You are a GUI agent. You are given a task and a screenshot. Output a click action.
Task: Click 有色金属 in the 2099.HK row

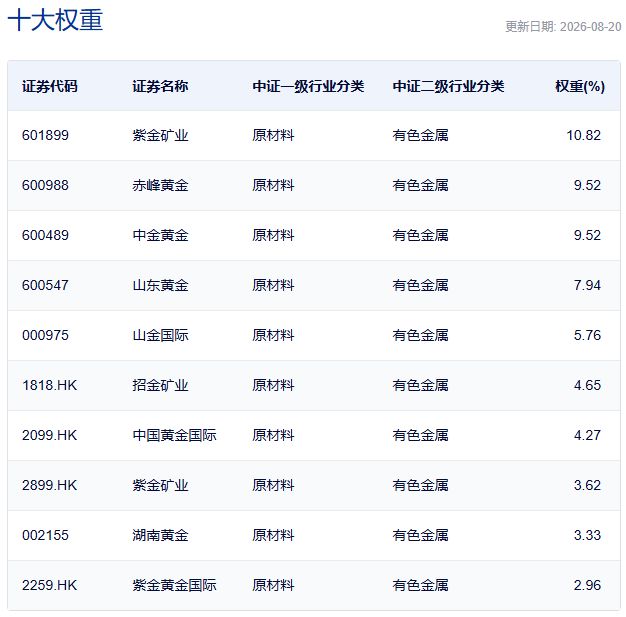[x=420, y=435]
